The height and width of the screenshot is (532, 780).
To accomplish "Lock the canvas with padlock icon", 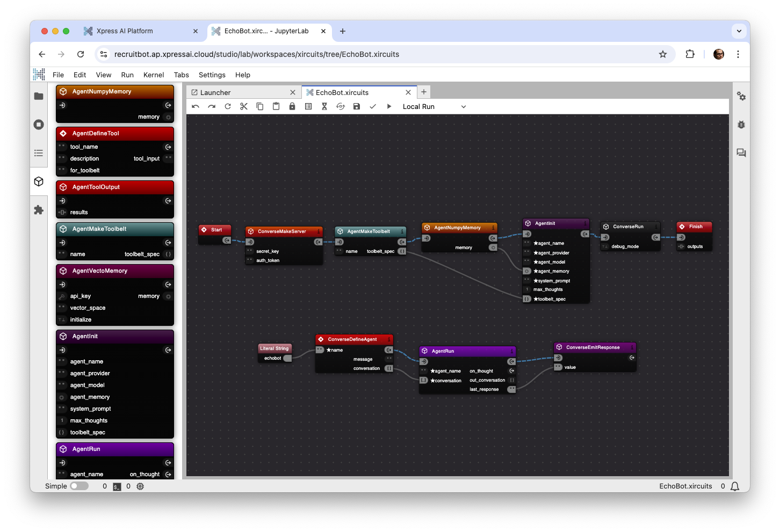I will click(292, 106).
